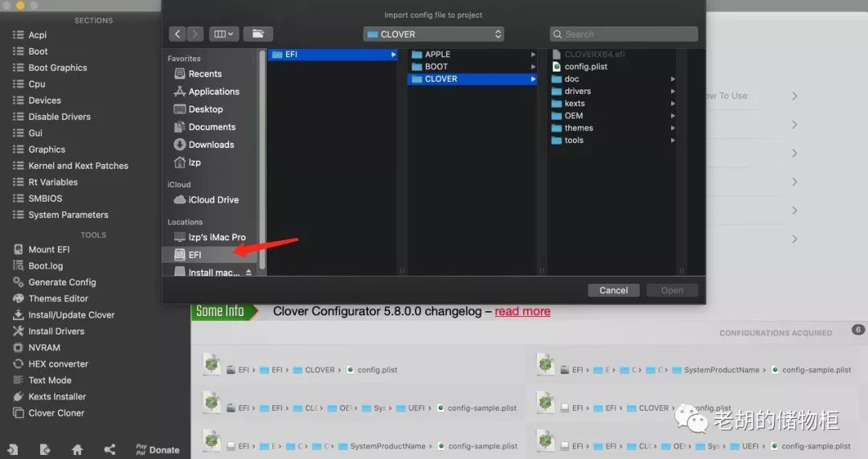Switch to Text Mode icon

coord(18,380)
